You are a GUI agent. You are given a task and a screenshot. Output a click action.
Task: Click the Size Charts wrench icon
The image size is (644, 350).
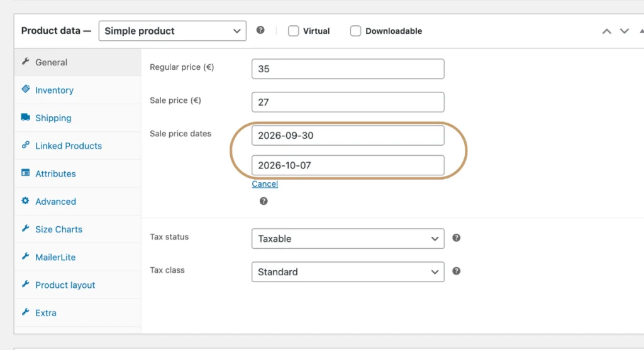[25, 229]
